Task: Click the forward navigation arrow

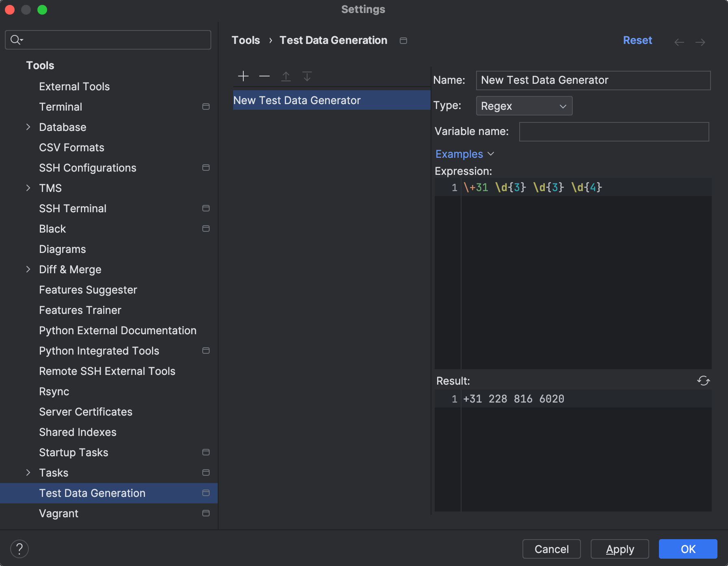Action: tap(700, 42)
